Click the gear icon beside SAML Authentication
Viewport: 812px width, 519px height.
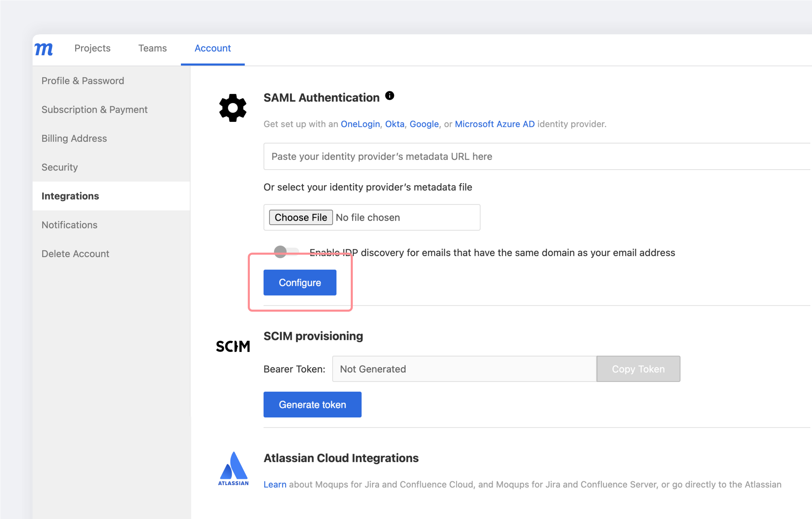[x=233, y=108]
